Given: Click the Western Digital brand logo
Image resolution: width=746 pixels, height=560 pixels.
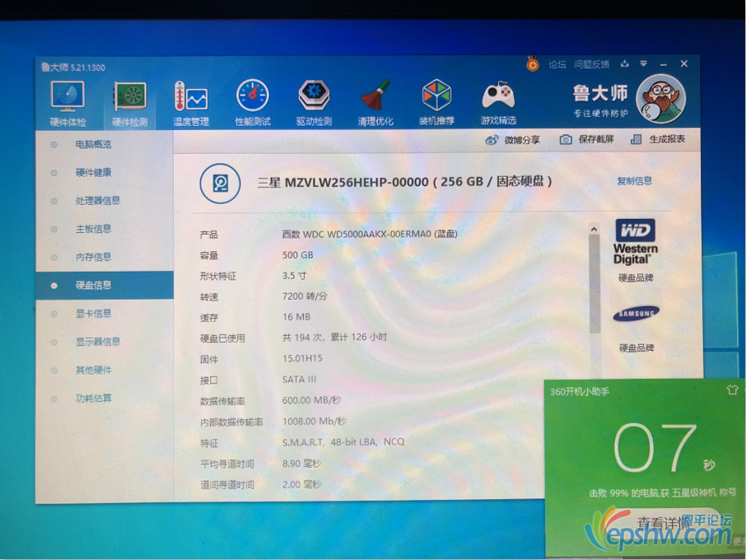Looking at the screenshot, I should tap(635, 241).
